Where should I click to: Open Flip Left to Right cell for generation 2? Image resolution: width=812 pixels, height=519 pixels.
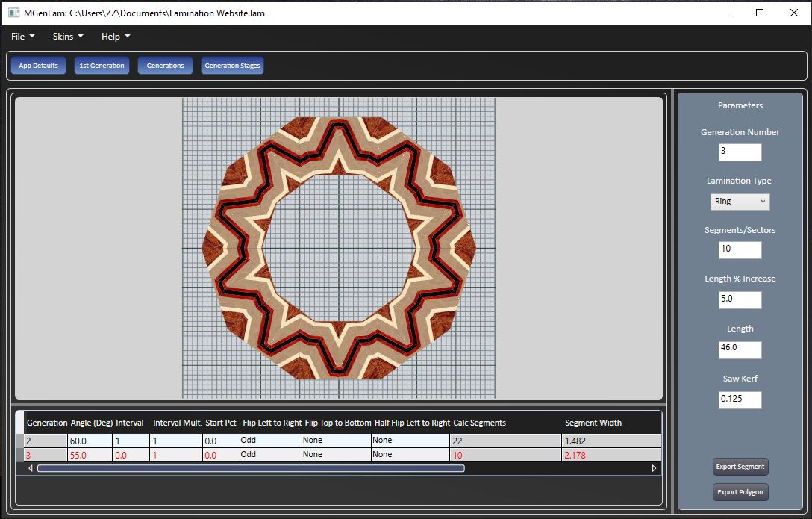pos(270,441)
